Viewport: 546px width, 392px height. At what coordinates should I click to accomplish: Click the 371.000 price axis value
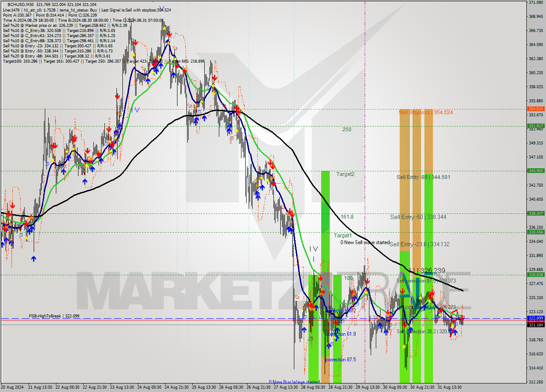[536, 3]
